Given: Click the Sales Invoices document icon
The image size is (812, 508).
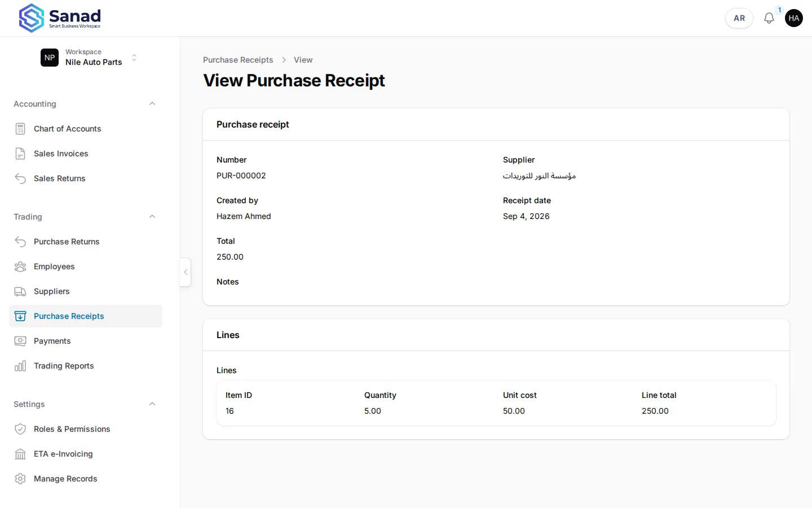Looking at the screenshot, I should tap(20, 154).
